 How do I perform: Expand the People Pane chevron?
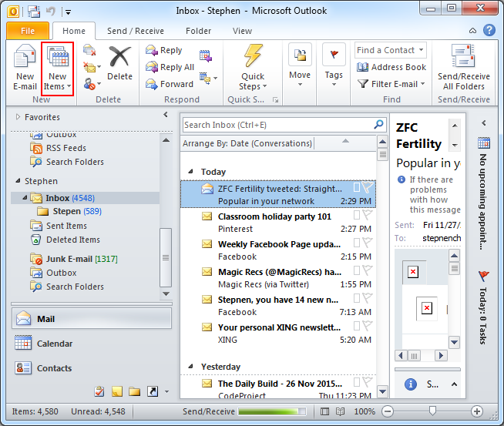pos(454,384)
